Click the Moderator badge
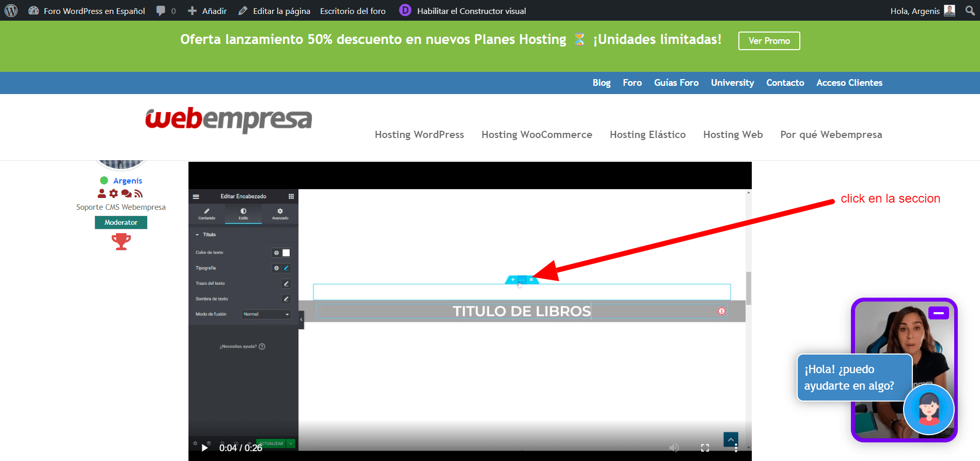 [x=121, y=222]
